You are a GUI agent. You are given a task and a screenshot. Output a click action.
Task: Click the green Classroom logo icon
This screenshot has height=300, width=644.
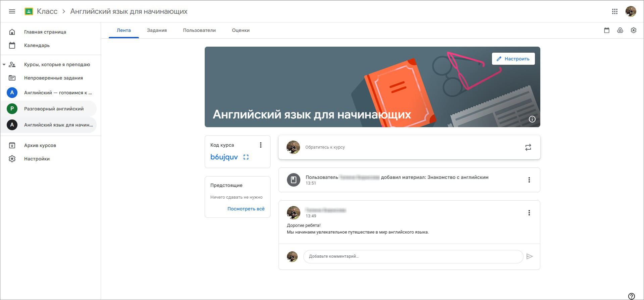29,11
